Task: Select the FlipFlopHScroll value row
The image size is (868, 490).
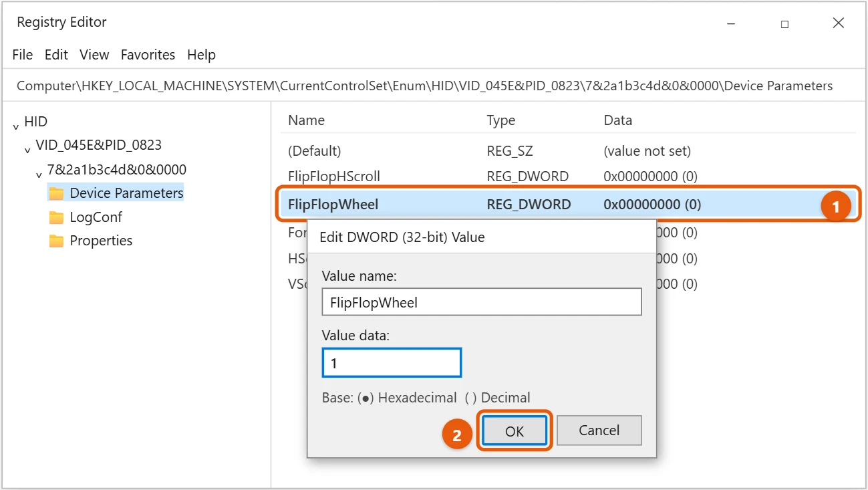Action: click(567, 177)
